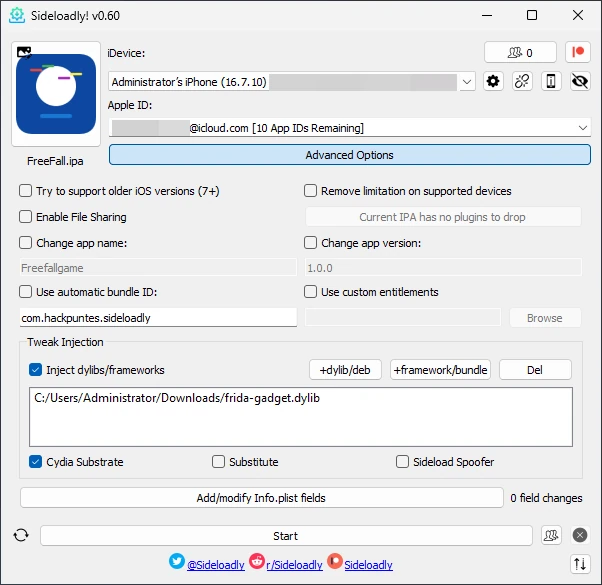Image resolution: width=602 pixels, height=585 pixels.
Task: Click Add/modify Info.plist fields button
Action: coord(262,498)
